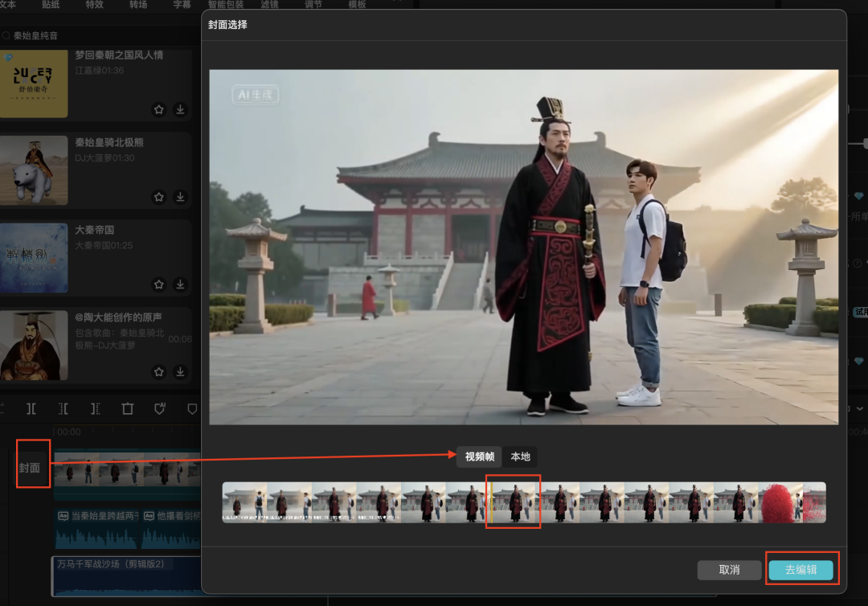Click star icon for 秦始皇骑北极熊
This screenshot has width=868, height=606.
tap(159, 197)
